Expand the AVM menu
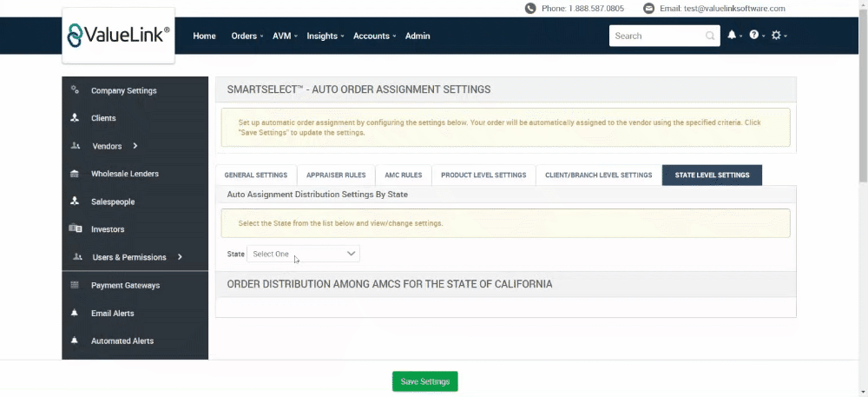Screen dimensions: 868x397 [x=285, y=36]
